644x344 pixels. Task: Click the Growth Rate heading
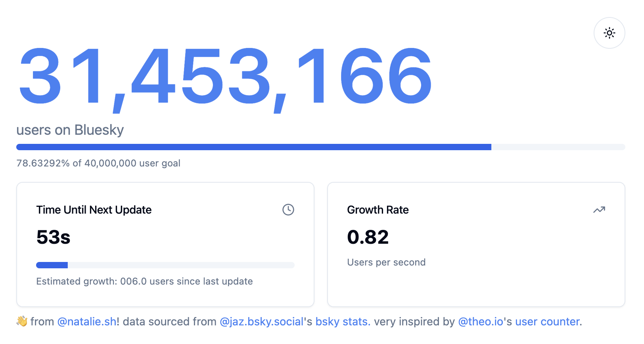click(x=378, y=210)
